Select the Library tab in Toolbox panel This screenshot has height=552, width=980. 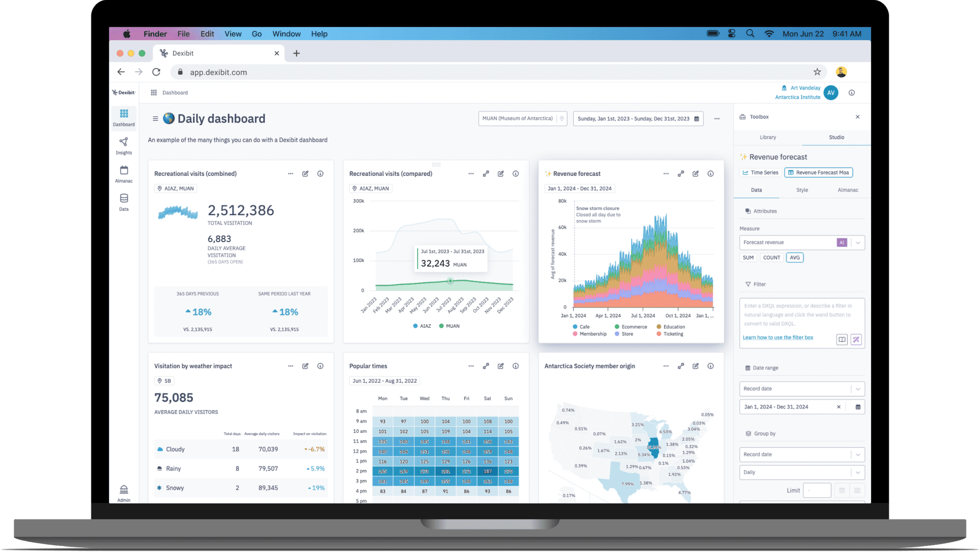tap(767, 137)
